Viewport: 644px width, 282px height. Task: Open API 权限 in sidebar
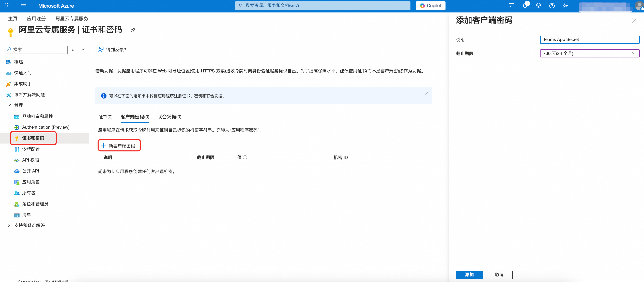click(30, 160)
